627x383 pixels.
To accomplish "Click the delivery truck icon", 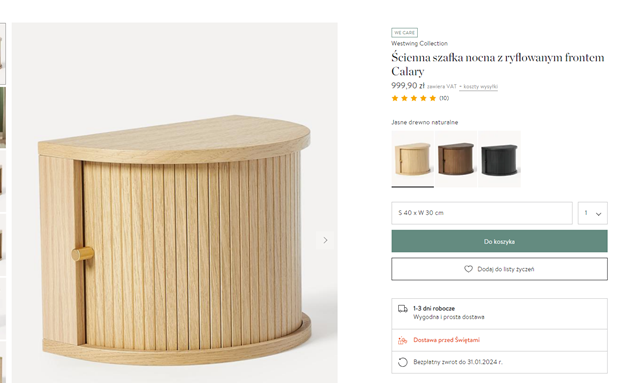I will coord(403,309).
